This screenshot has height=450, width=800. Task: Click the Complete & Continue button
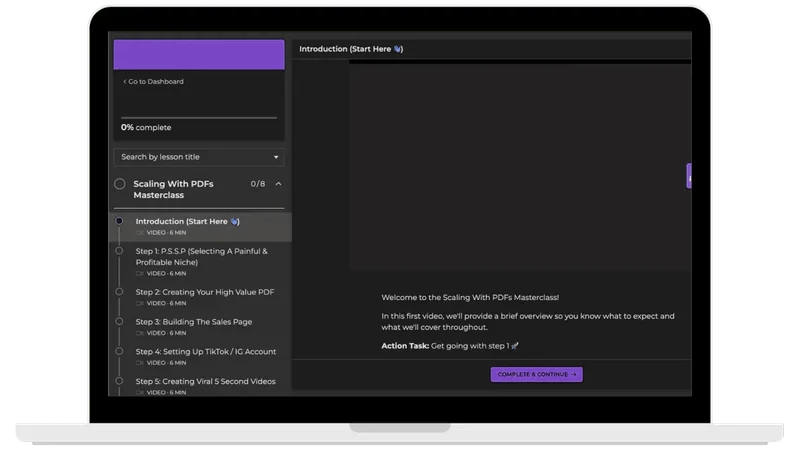pyautogui.click(x=537, y=374)
